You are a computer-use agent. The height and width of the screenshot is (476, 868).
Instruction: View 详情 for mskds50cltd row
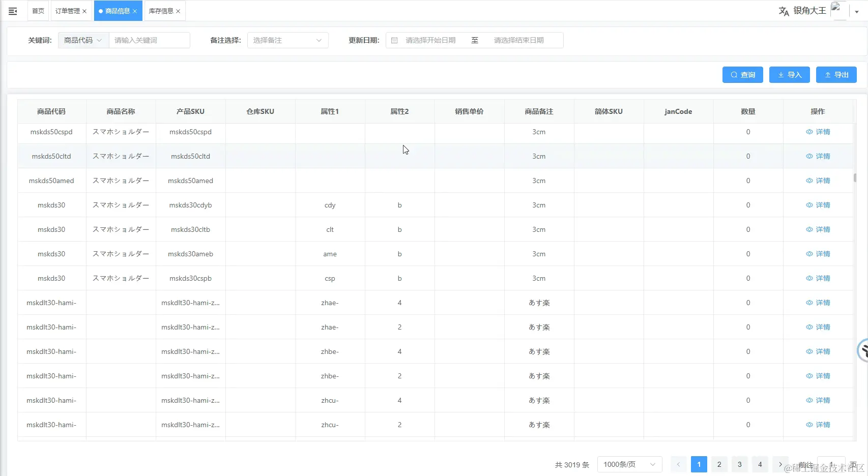tap(818, 156)
